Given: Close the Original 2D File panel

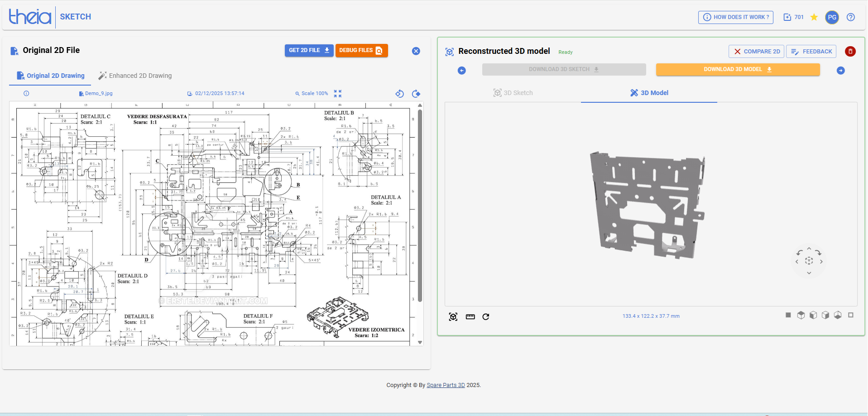Looking at the screenshot, I should point(416,51).
